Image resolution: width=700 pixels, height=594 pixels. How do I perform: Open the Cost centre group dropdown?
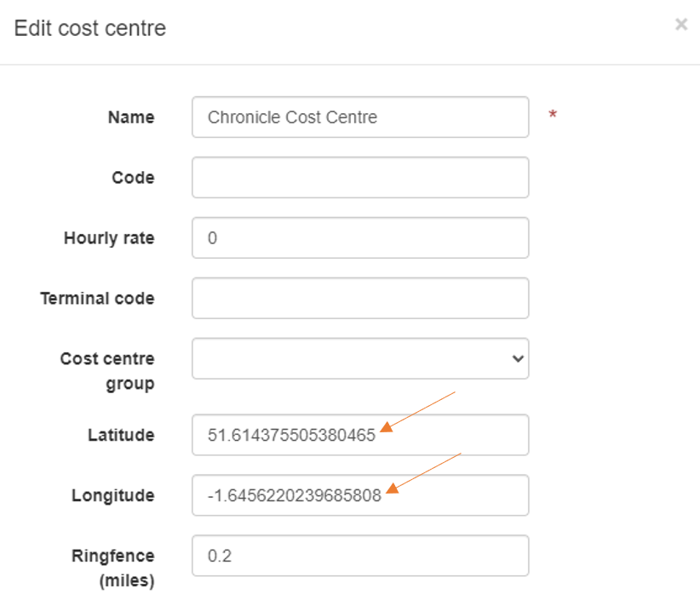click(360, 358)
